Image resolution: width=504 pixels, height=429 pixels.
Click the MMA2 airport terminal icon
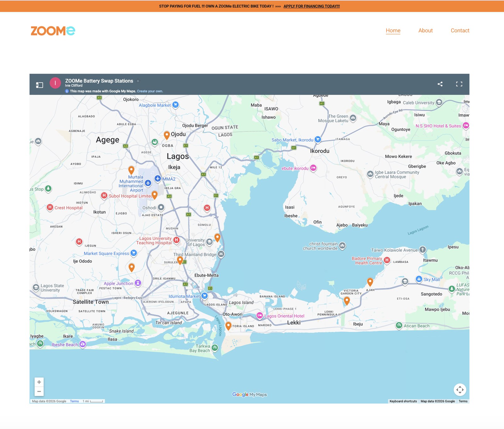point(158,179)
